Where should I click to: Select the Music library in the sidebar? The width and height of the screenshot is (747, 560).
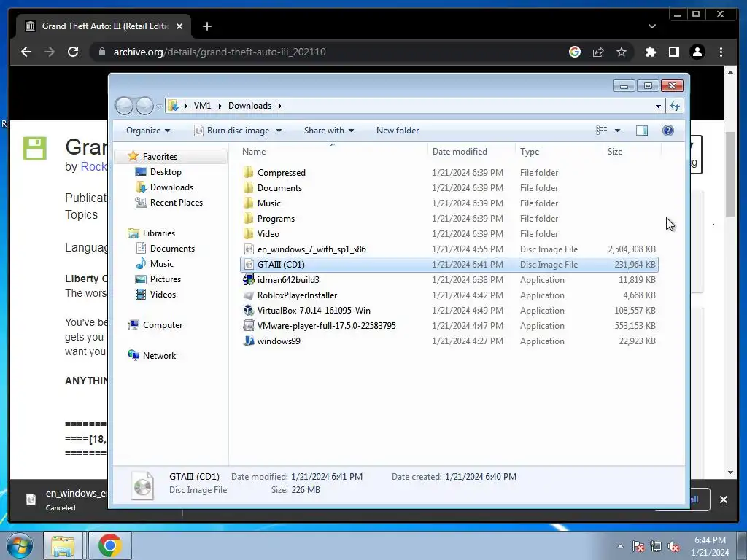tap(161, 263)
